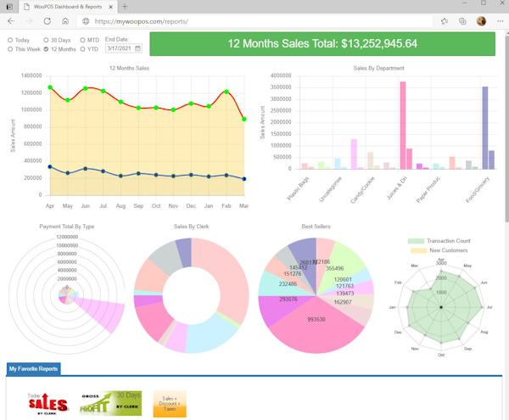Click the End Date input field
Viewport: 509px width, 420px height.
[x=123, y=48]
